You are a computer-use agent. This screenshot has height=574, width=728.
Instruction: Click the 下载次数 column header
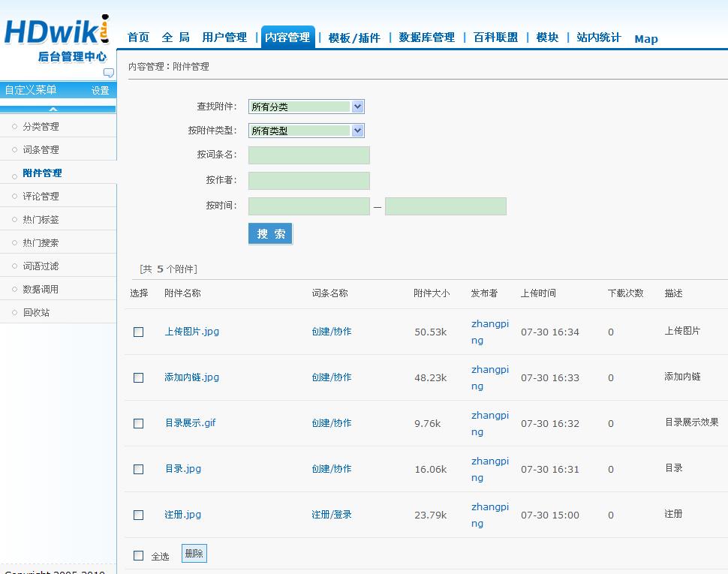(x=625, y=293)
